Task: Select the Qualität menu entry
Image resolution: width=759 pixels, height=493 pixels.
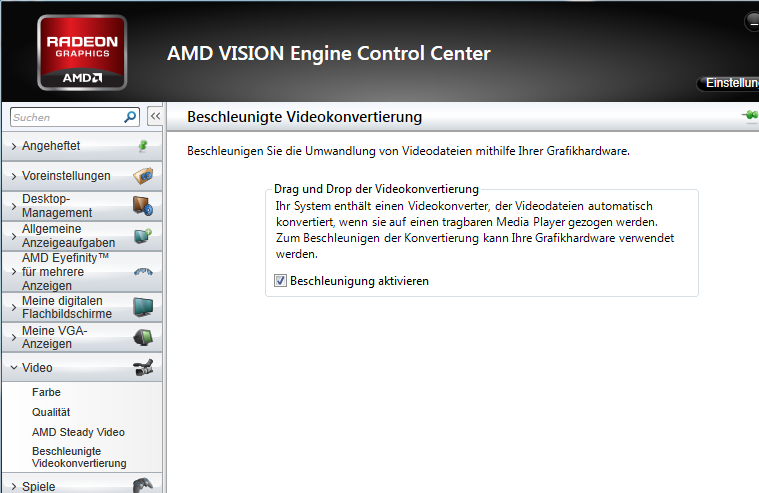Action: pos(51,412)
